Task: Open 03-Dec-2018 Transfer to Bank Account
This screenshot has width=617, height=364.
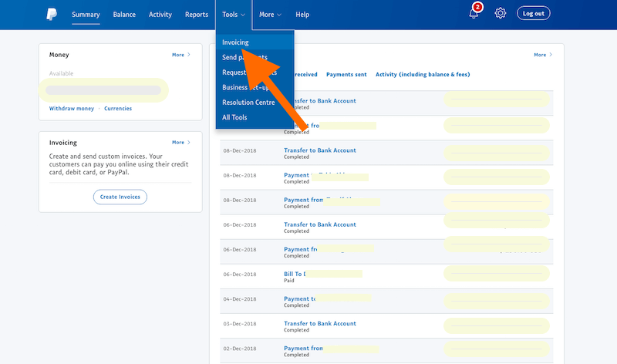Action: pyautogui.click(x=320, y=323)
